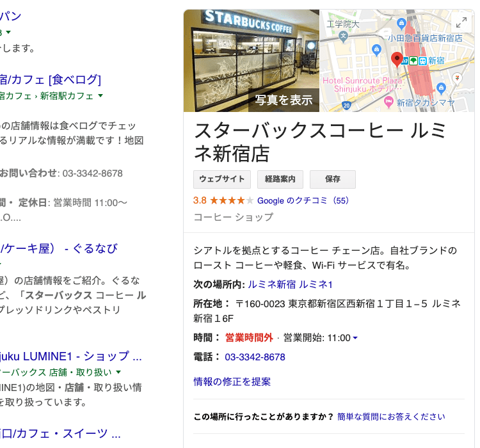The width and height of the screenshot is (480, 448).
Task: Click 写真を表示 to view photos
Action: point(284,100)
